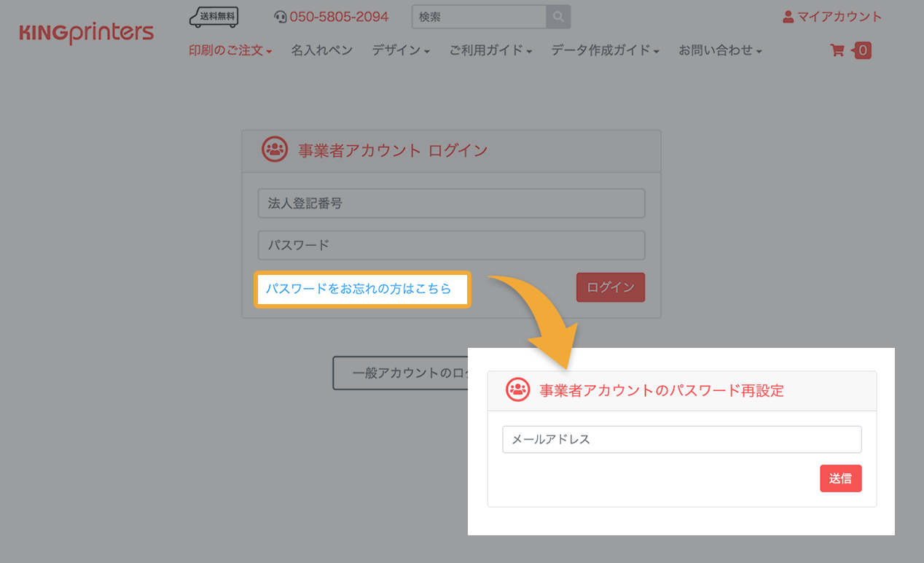This screenshot has height=563, width=924.
Task: Click the 法人登記番号 input field
Action: (x=451, y=203)
